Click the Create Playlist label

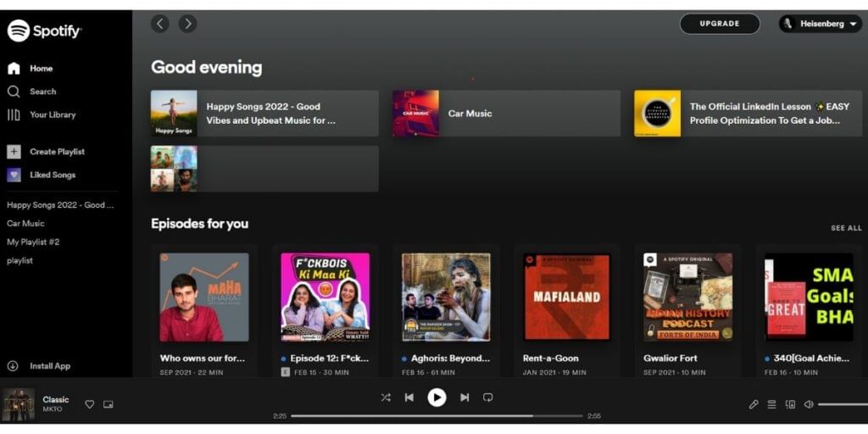(57, 152)
